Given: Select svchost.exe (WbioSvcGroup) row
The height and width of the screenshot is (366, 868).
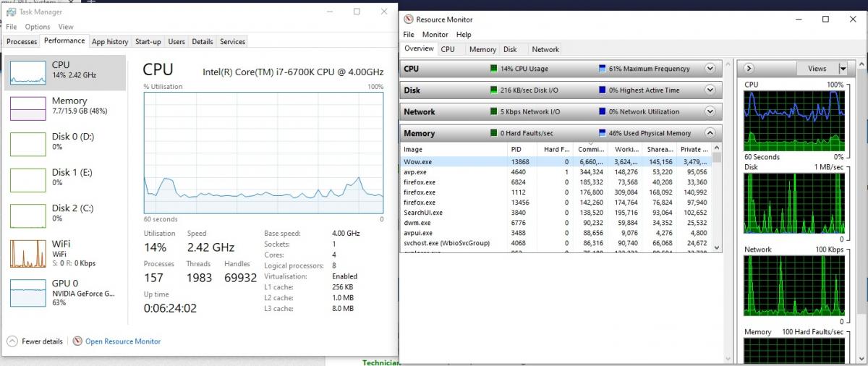Looking at the screenshot, I should pos(556,243).
